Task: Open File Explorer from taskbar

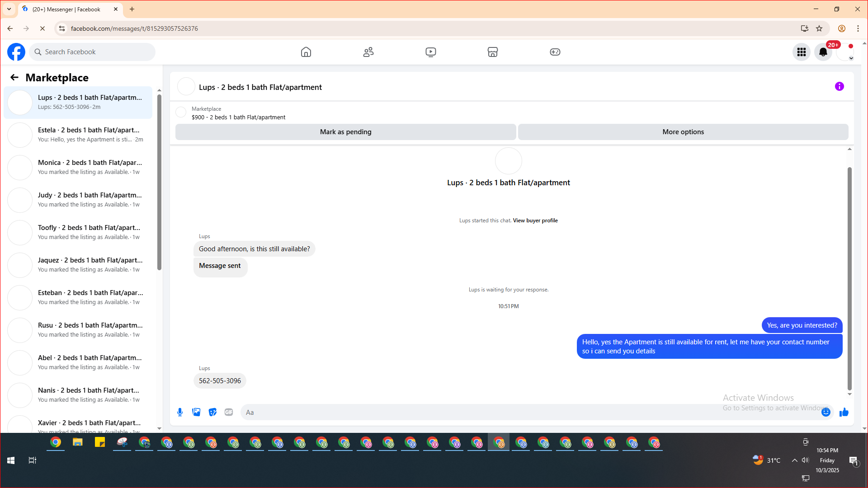Action: [78, 442]
